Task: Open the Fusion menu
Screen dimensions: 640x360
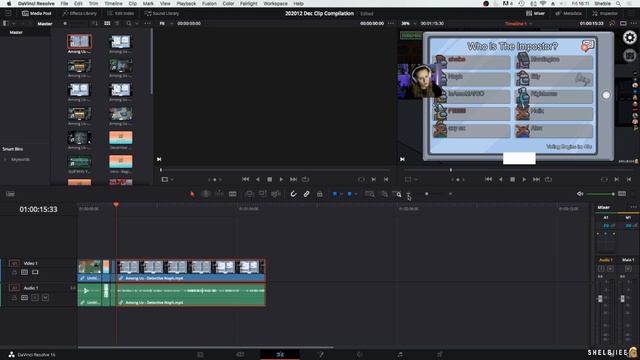Action: 209,3
